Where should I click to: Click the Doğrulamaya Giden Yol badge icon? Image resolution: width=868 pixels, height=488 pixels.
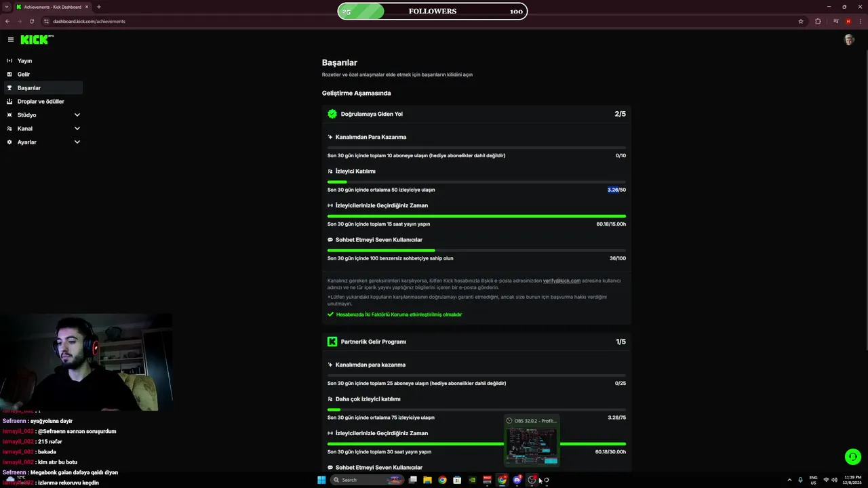[x=332, y=114]
